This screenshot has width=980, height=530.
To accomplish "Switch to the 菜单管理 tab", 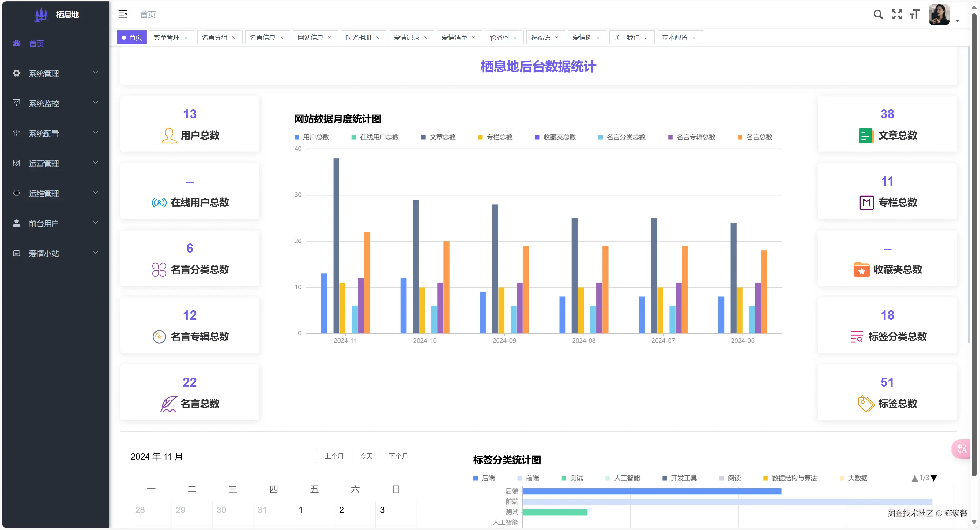I will pyautogui.click(x=166, y=37).
